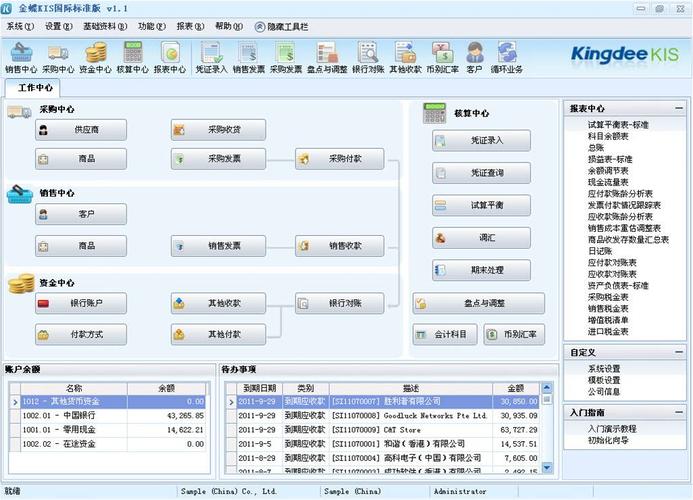
Task: Click 客户 button in 销售中心
Action: [81, 214]
